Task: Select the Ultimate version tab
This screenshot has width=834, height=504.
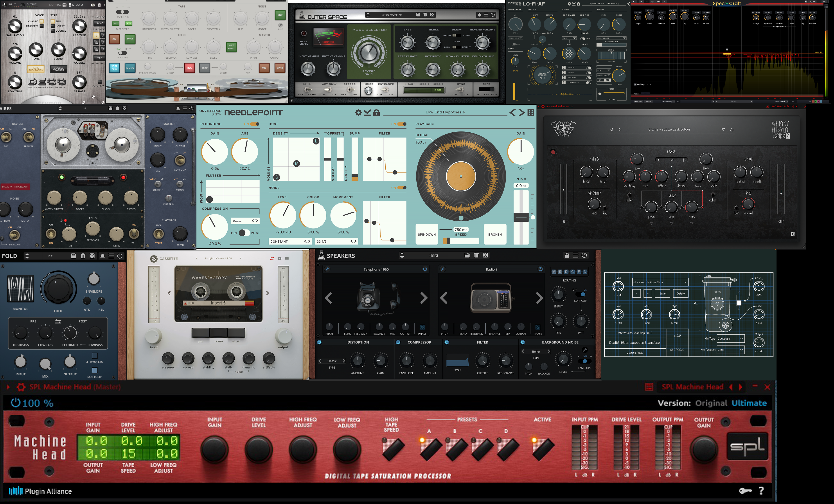Action: (x=749, y=403)
